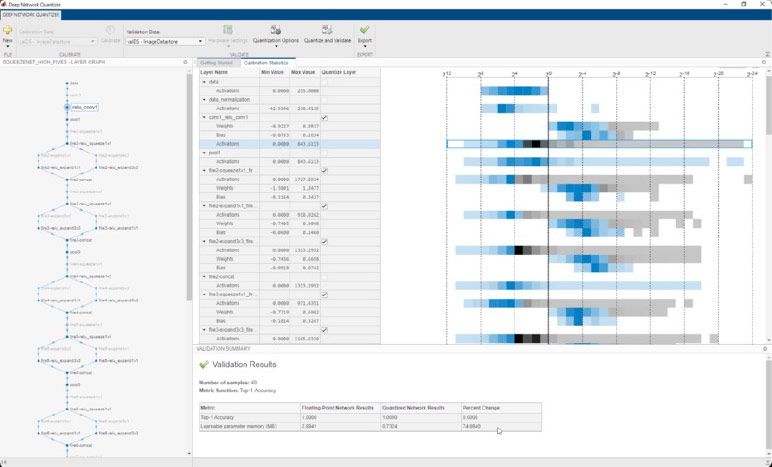Viewport: 772px width, 467px height.
Task: Click the Layer Name column header
Action: click(x=215, y=73)
